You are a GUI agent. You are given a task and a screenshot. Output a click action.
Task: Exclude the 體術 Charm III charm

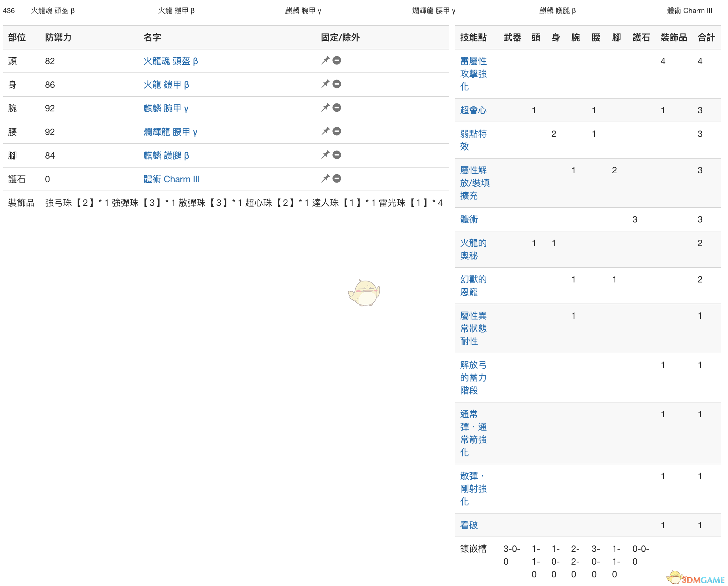click(x=337, y=178)
